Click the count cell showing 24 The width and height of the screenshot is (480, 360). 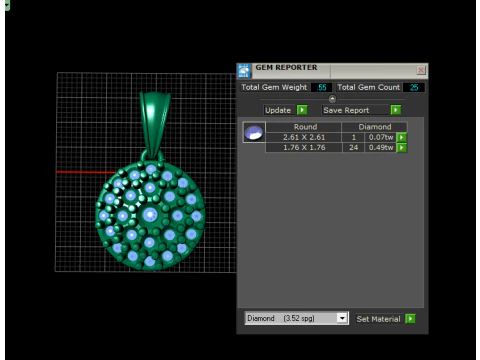coord(353,147)
